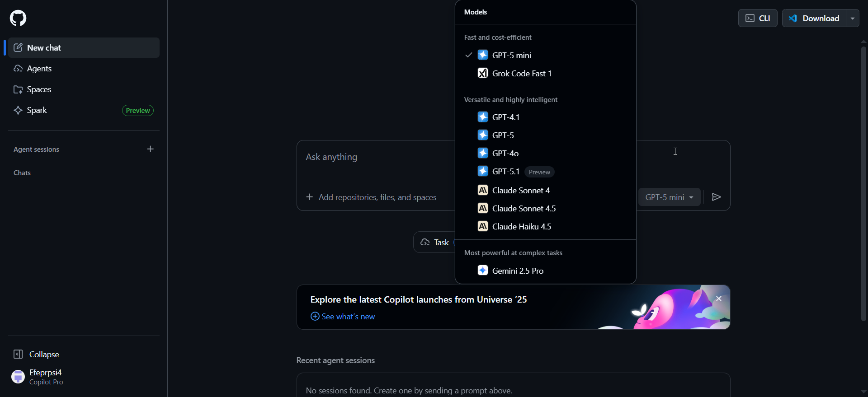Pick GPT-5.1 Preview in the list
868x397 pixels.
pyautogui.click(x=506, y=172)
